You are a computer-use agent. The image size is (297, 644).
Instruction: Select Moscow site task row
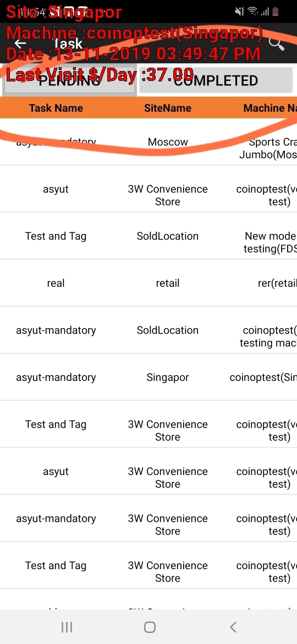[148, 142]
